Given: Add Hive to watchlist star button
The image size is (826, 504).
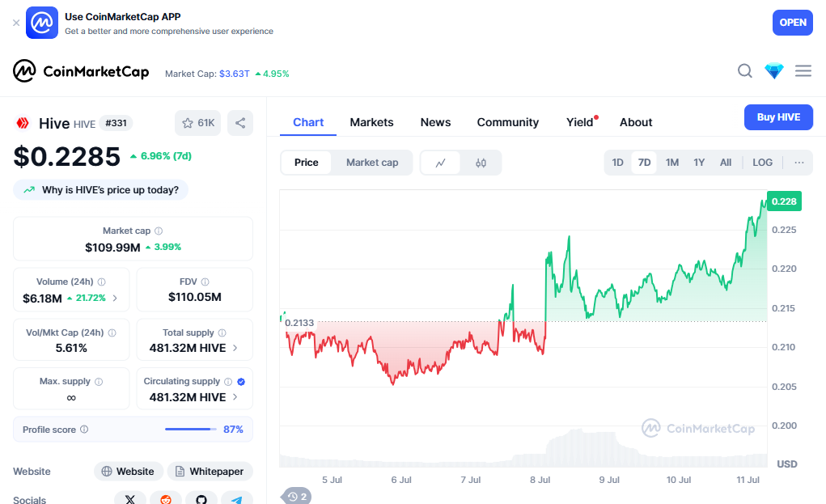Looking at the screenshot, I should [197, 123].
